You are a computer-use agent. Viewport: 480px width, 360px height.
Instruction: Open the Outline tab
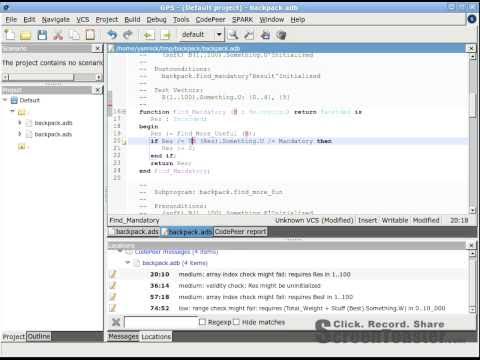(x=39, y=336)
